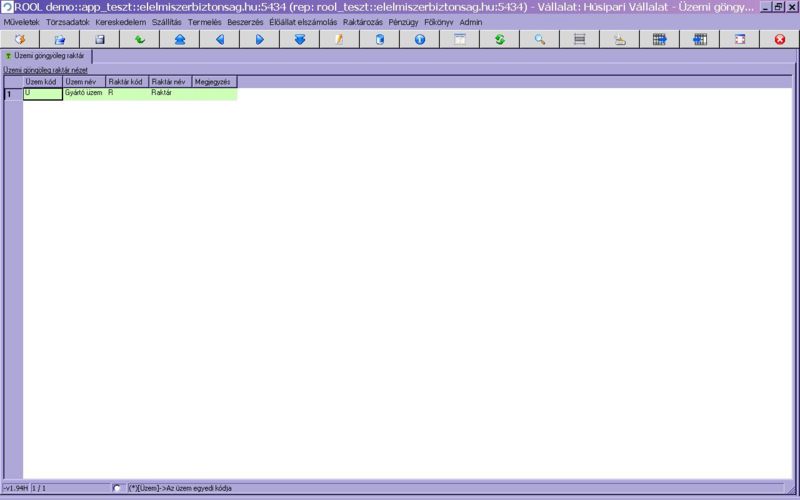The width and height of the screenshot is (800, 500).
Task: Click the red X close toolbar icon
Action: pos(780,39)
